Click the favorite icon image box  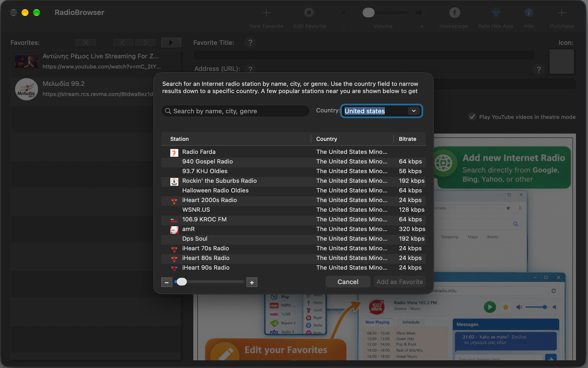coord(562,61)
